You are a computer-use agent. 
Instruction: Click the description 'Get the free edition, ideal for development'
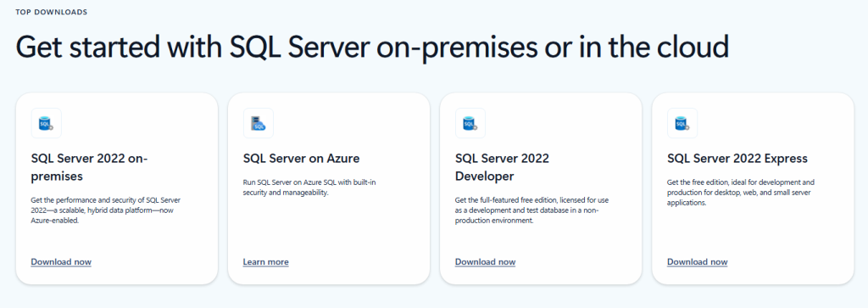coord(741,193)
